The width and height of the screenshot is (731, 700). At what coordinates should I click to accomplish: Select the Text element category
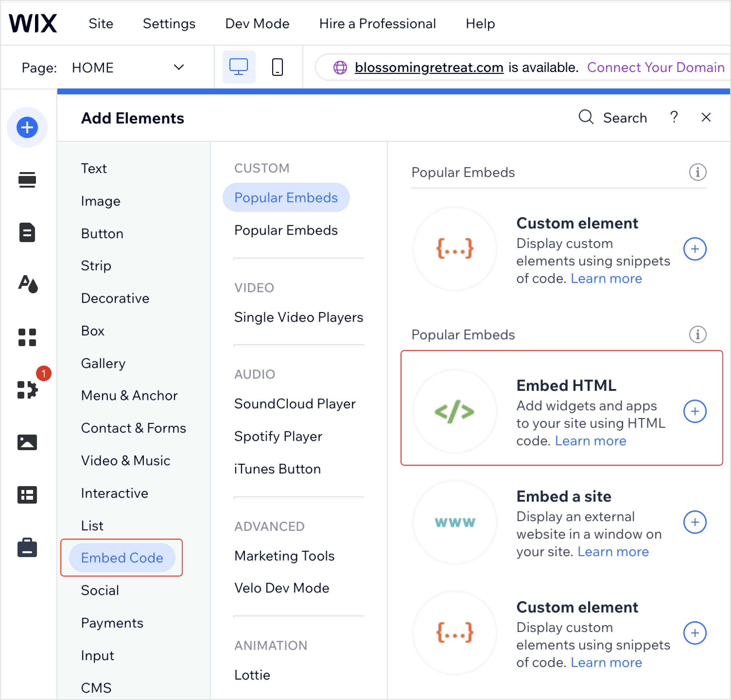(x=93, y=168)
